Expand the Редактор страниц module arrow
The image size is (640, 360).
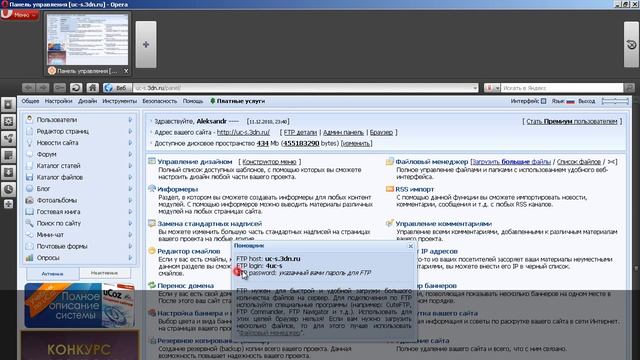pos(130,131)
